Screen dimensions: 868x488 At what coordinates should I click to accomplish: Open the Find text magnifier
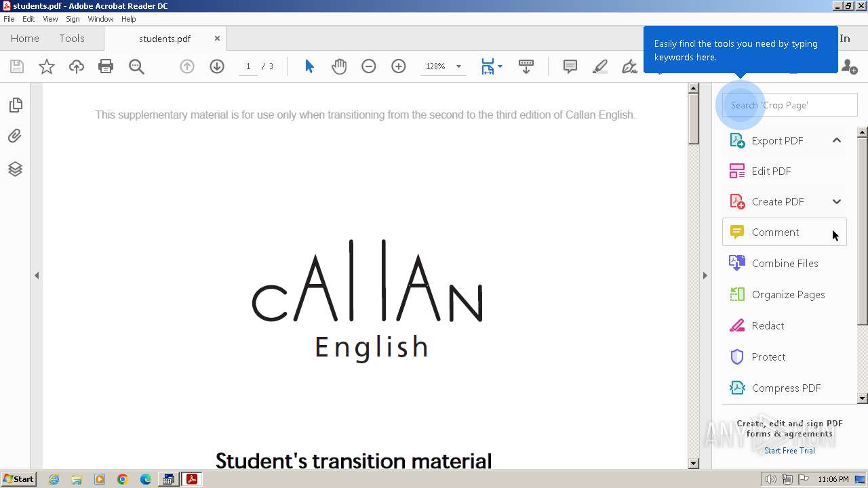[136, 66]
